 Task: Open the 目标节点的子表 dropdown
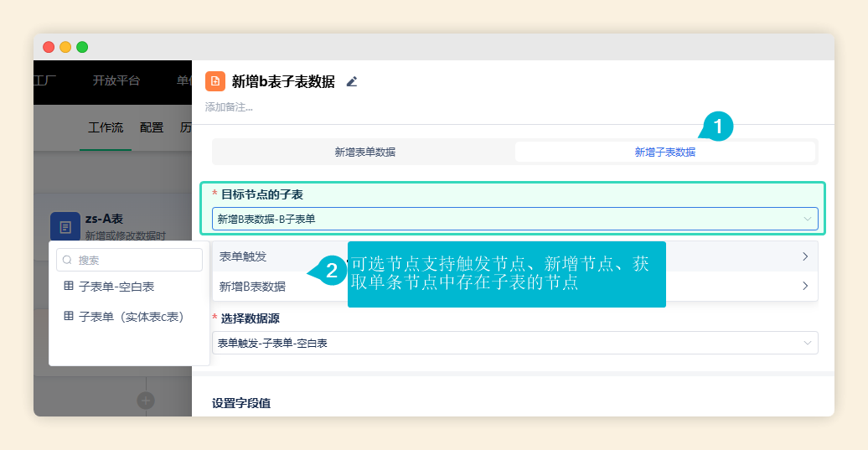tap(514, 220)
